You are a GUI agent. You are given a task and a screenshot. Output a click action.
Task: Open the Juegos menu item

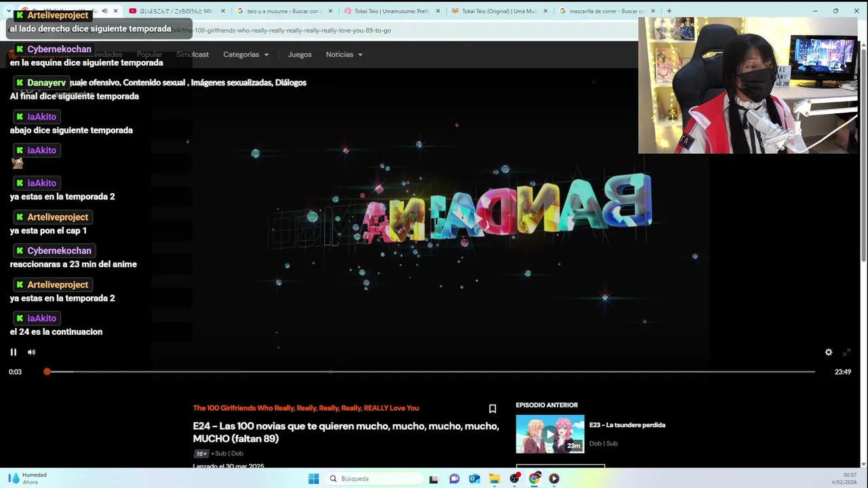tap(300, 54)
